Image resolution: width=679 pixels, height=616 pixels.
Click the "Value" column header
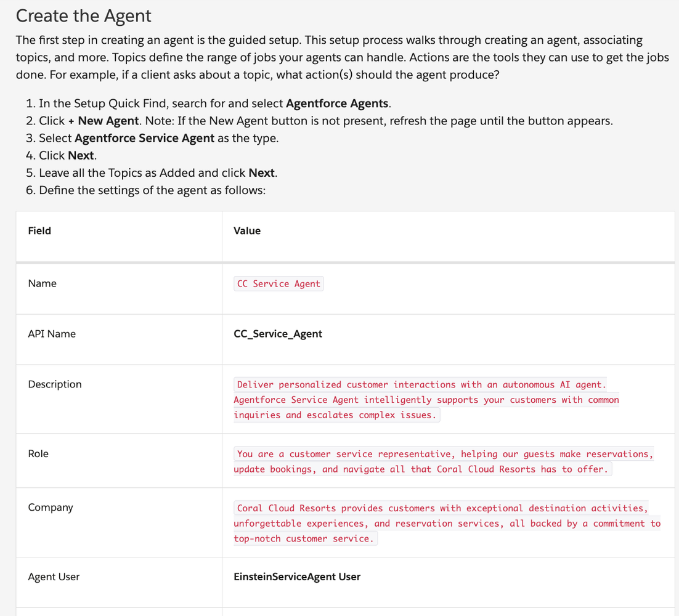pos(246,231)
